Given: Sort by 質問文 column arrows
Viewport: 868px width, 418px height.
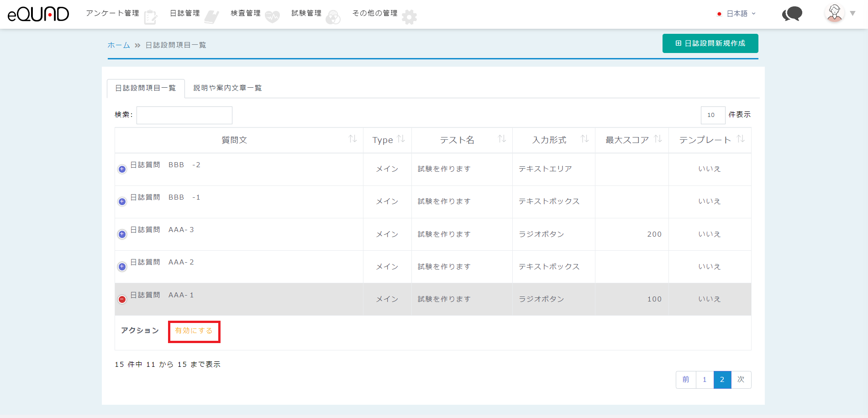Looking at the screenshot, I should 352,139.
